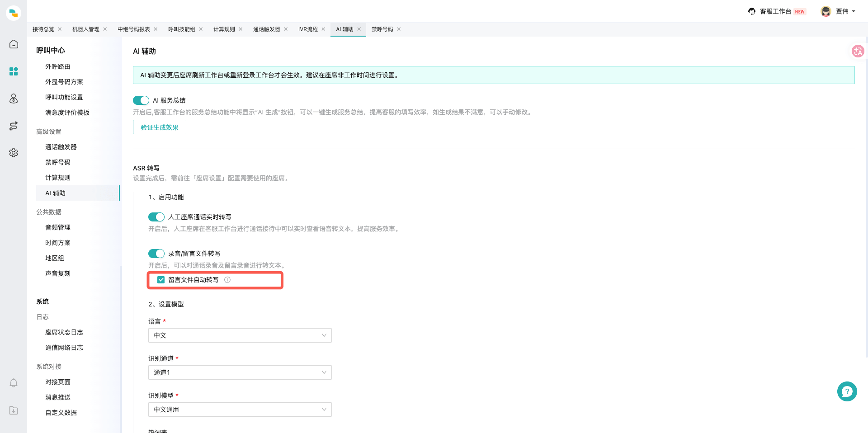Click info icon beside 留言文件自动转写
This screenshot has width=868, height=433.
click(227, 280)
